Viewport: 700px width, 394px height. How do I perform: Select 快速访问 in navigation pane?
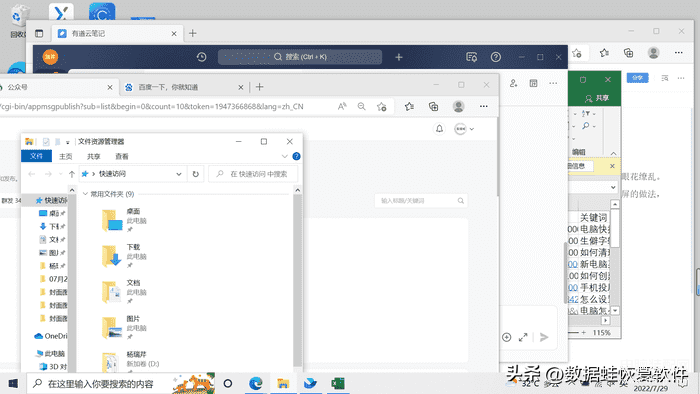(x=51, y=200)
